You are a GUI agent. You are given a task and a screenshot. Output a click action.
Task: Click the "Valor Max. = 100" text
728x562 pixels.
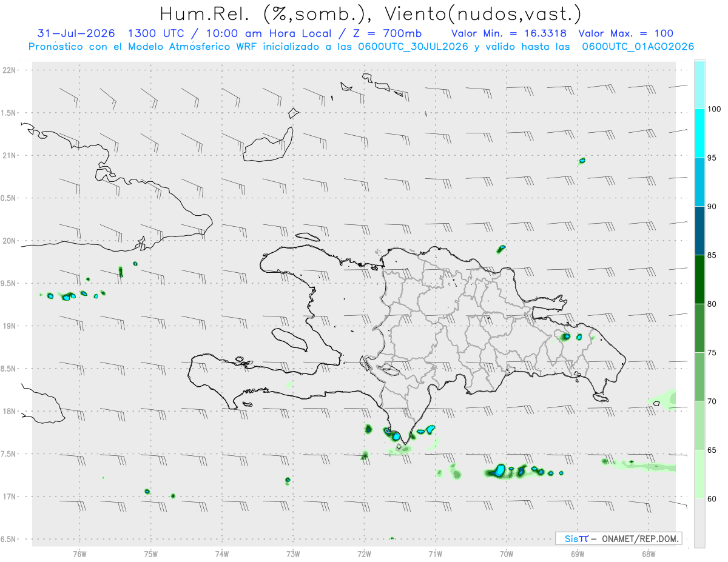tap(626, 33)
